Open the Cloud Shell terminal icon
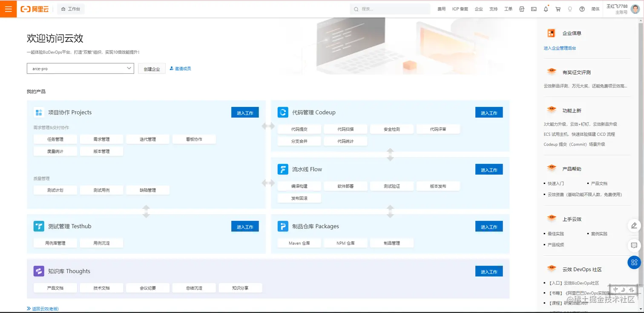The width and height of the screenshot is (644, 313). 534,9
